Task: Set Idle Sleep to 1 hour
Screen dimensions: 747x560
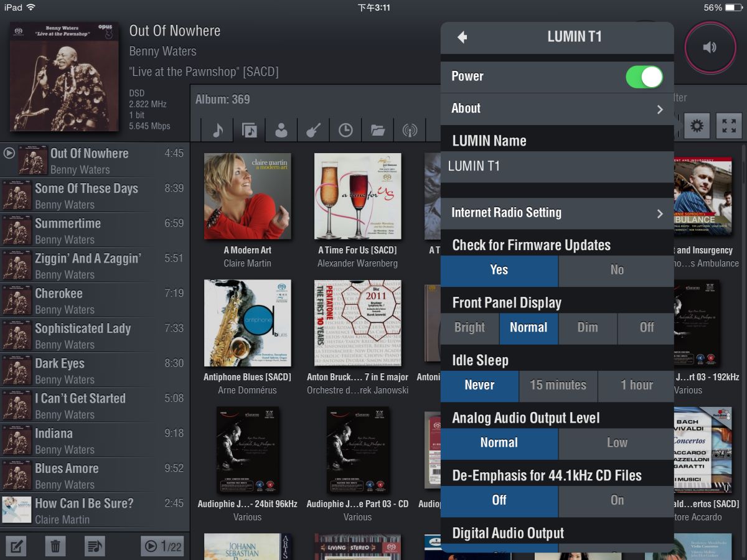Action: pos(637,385)
